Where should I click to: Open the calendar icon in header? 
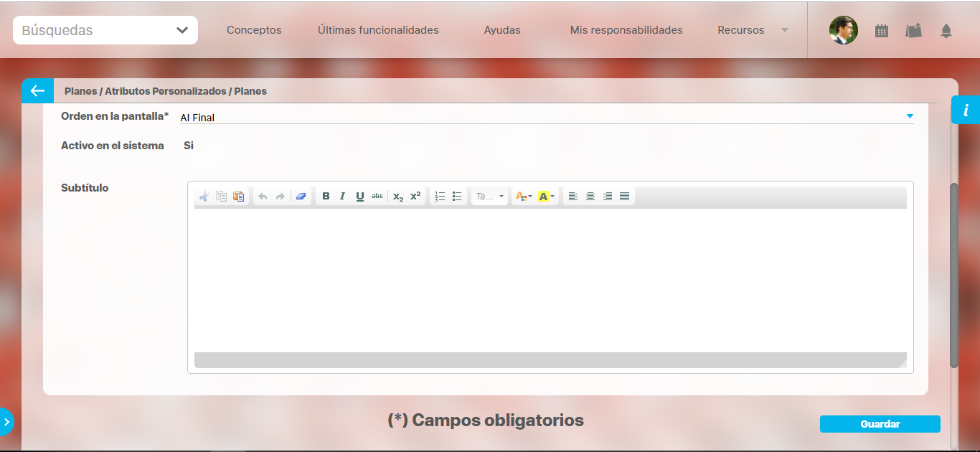click(882, 31)
